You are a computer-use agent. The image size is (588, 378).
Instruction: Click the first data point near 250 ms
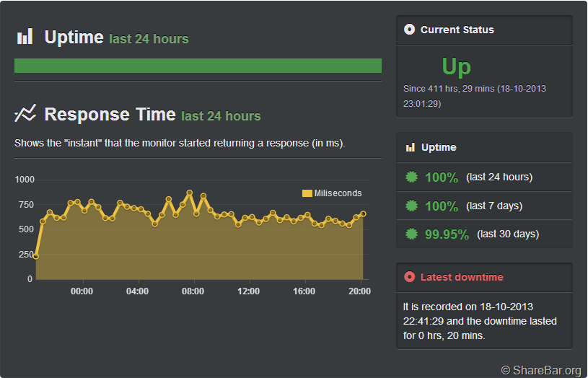pyautogui.click(x=36, y=256)
